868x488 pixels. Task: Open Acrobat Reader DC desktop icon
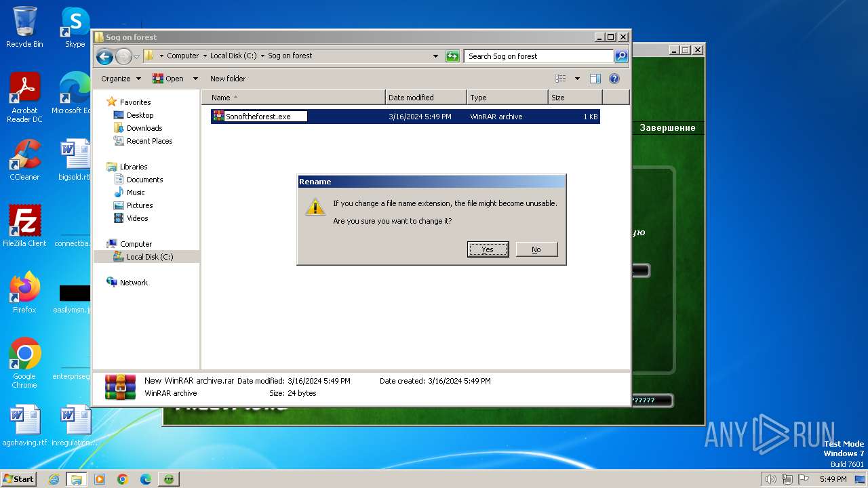24,98
